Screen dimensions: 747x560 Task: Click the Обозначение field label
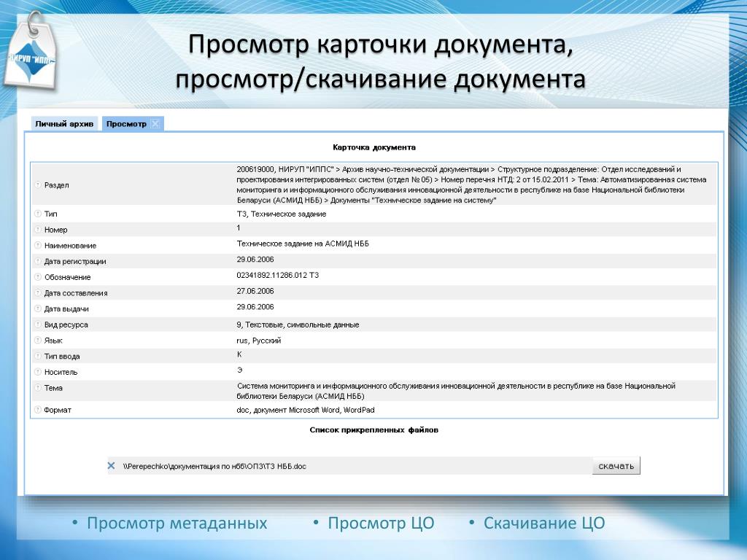[68, 276]
